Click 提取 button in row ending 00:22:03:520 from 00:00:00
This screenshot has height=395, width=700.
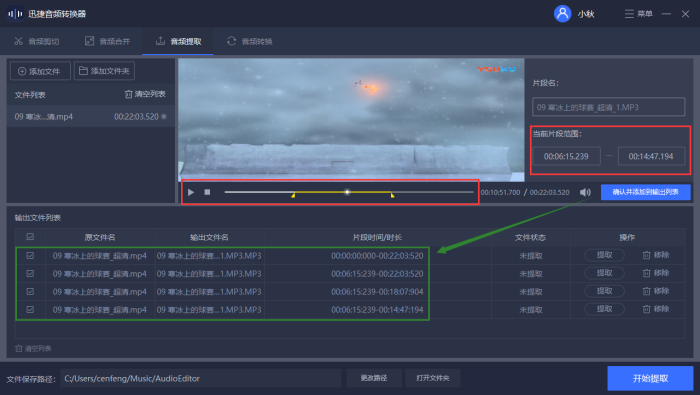click(604, 255)
